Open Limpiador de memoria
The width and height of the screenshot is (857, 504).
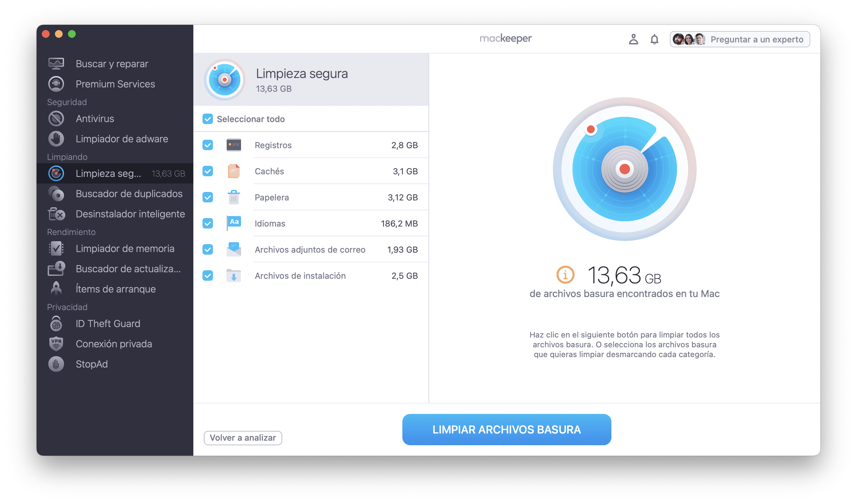tap(115, 248)
